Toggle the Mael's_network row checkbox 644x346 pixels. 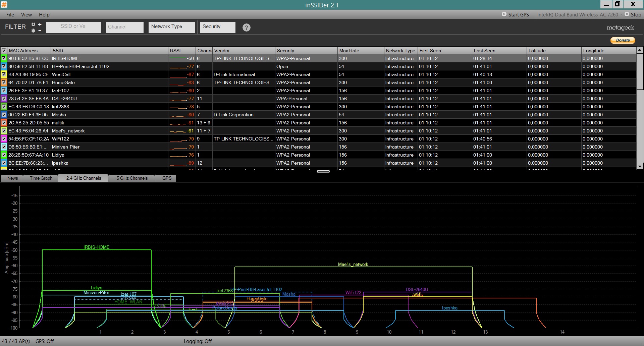[x=4, y=131]
